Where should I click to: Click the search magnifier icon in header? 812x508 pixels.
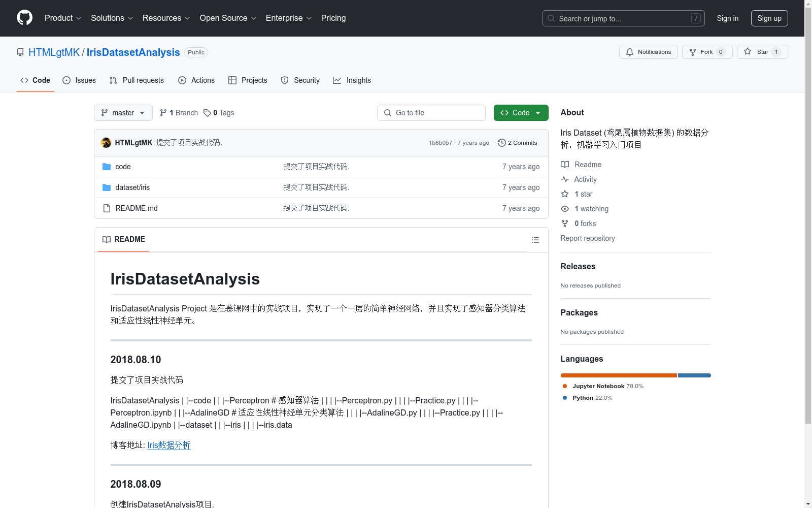click(551, 18)
